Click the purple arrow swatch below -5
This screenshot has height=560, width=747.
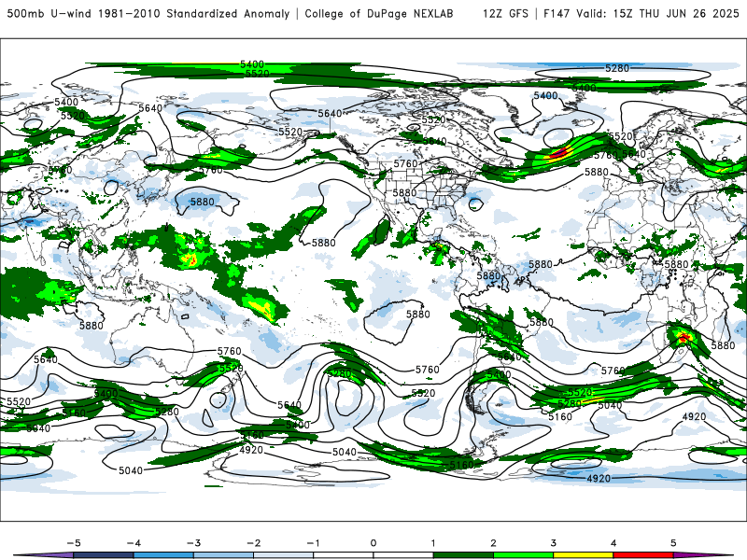44,555
